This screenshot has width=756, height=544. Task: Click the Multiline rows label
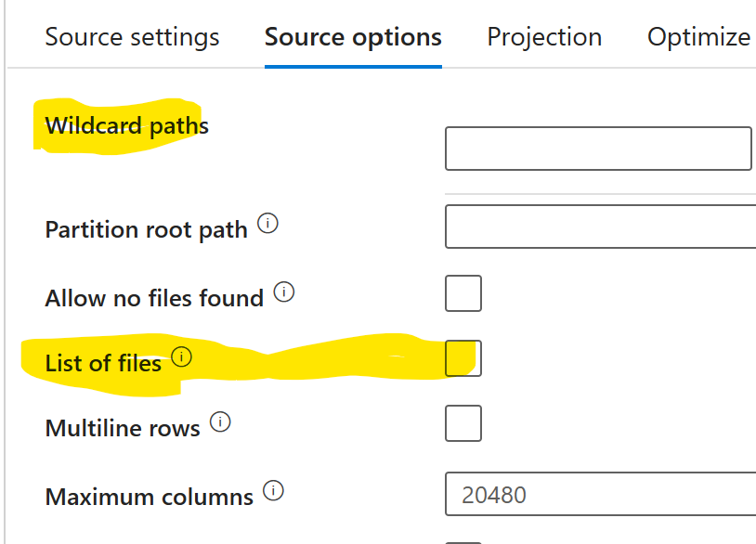121,427
